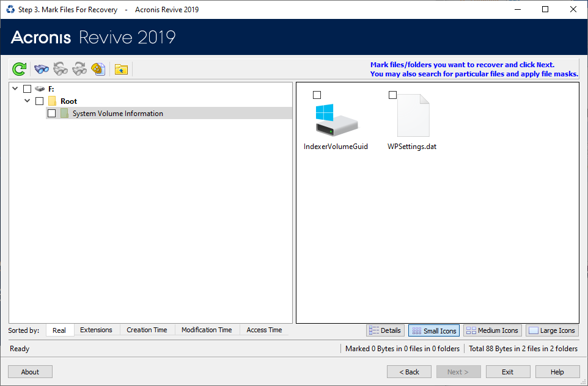The width and height of the screenshot is (588, 386).
Task: Select the IndexerVolumeGuid drive icon
Action: tap(336, 120)
